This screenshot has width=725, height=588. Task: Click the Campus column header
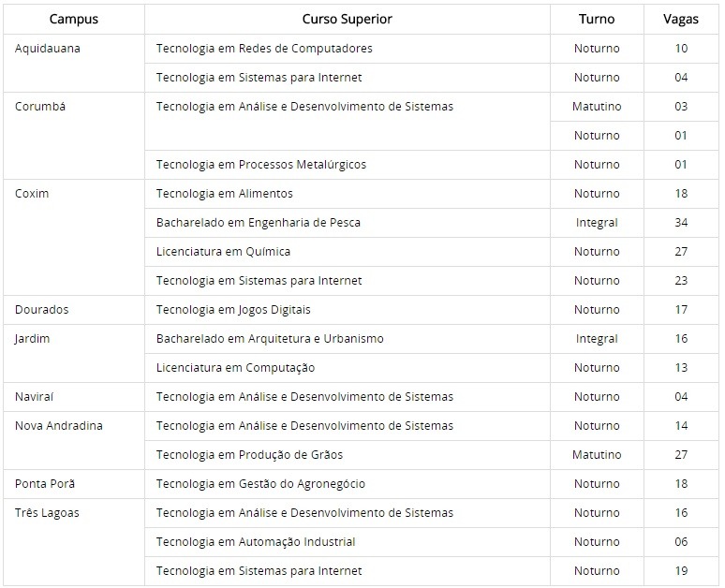(73, 19)
